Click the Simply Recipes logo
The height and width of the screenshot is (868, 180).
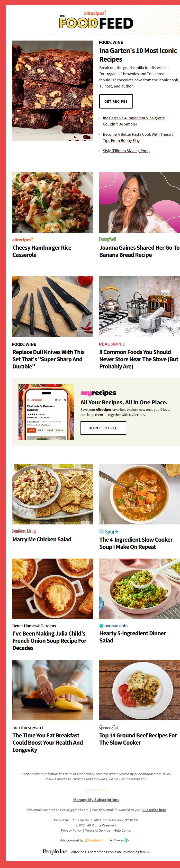tap(109, 531)
